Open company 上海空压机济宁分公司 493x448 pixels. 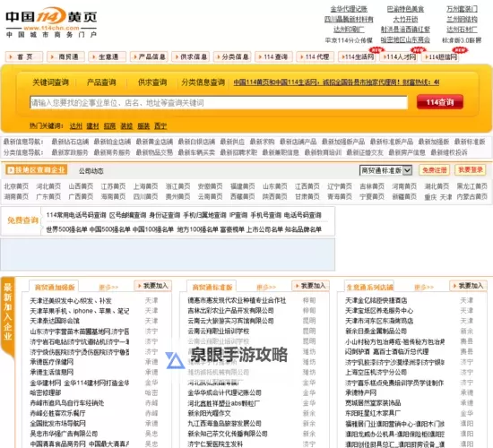pyautogui.click(x=376, y=373)
